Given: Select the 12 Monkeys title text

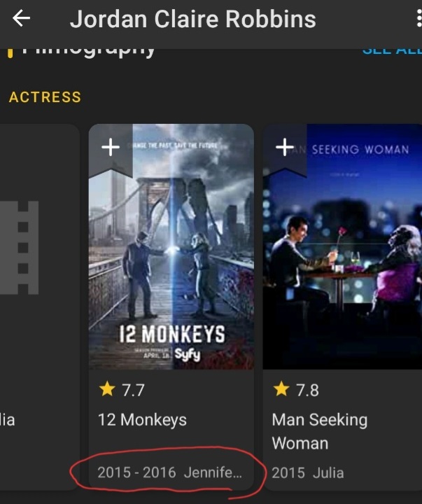Looking at the screenshot, I should (x=142, y=420).
